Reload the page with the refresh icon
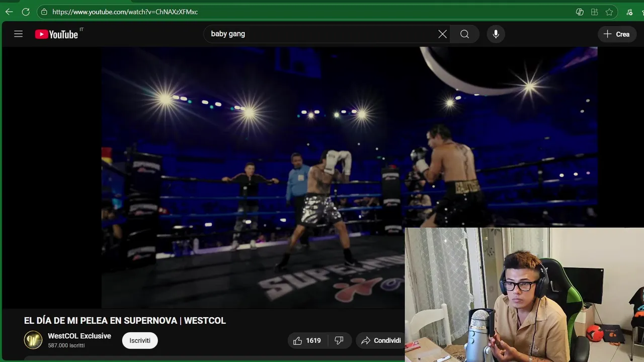 (x=26, y=12)
